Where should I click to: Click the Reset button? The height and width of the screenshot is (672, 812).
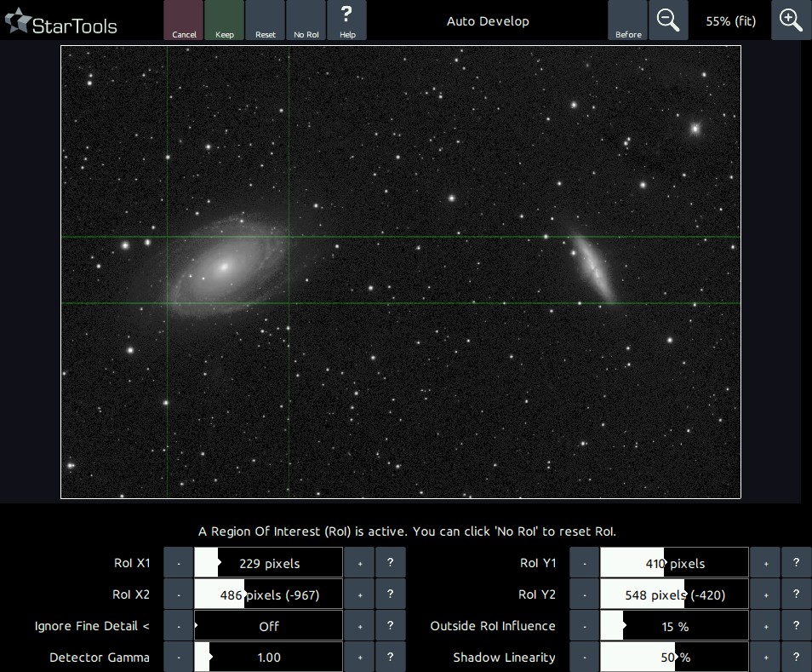coord(266,20)
